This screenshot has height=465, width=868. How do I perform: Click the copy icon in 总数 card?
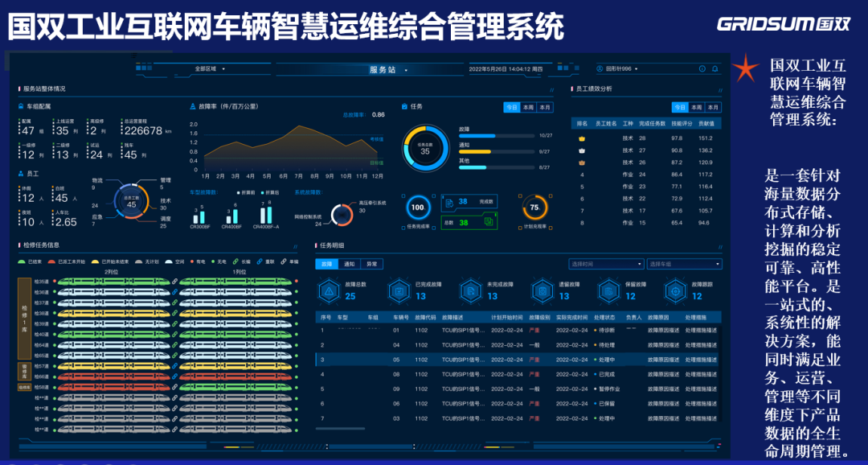(x=489, y=222)
